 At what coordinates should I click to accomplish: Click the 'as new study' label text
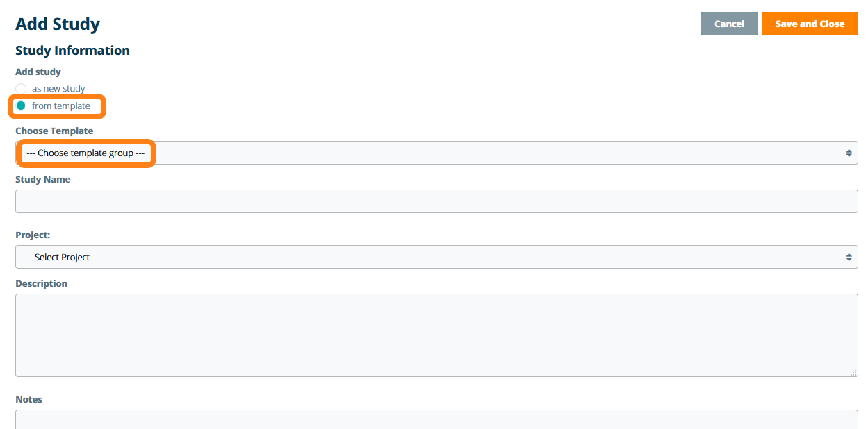pyautogui.click(x=58, y=89)
